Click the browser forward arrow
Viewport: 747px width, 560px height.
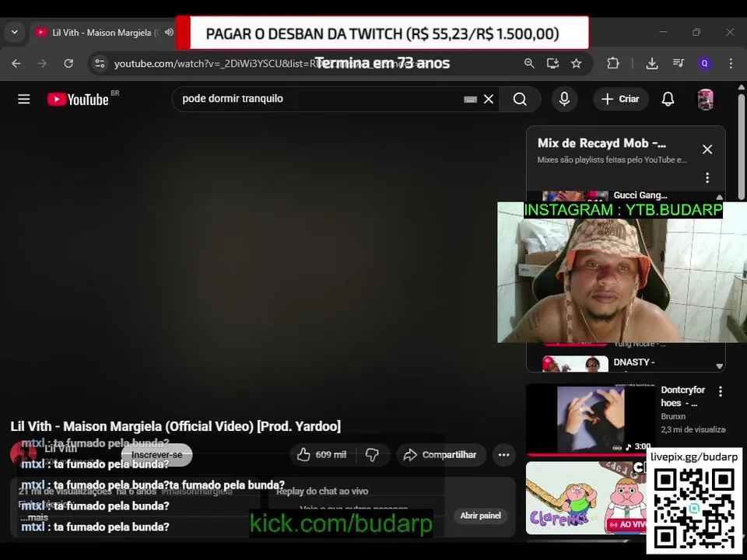point(42,63)
